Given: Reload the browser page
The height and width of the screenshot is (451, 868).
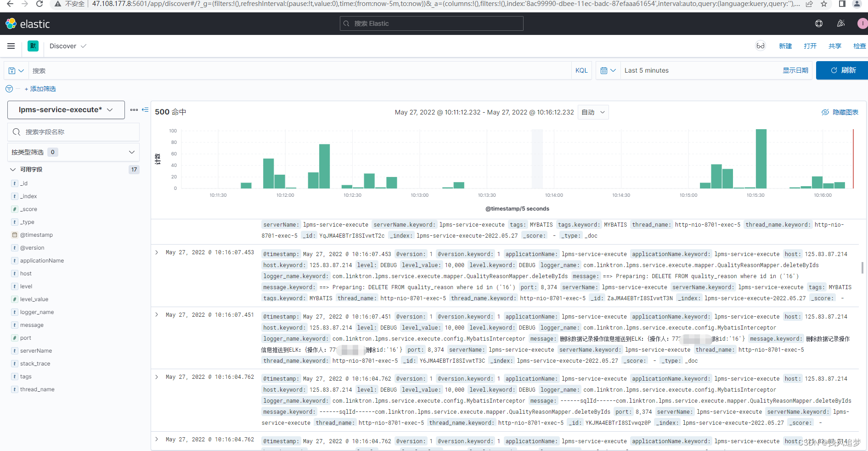Looking at the screenshot, I should tap(39, 4).
